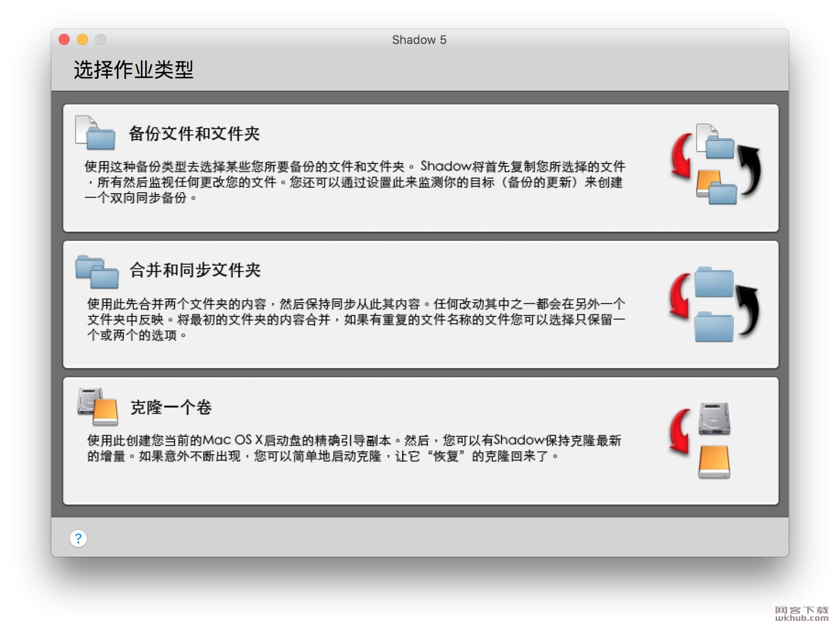Click the file and folder icon beside 备份文件和文件夹
This screenshot has width=840, height=630.
point(95,133)
